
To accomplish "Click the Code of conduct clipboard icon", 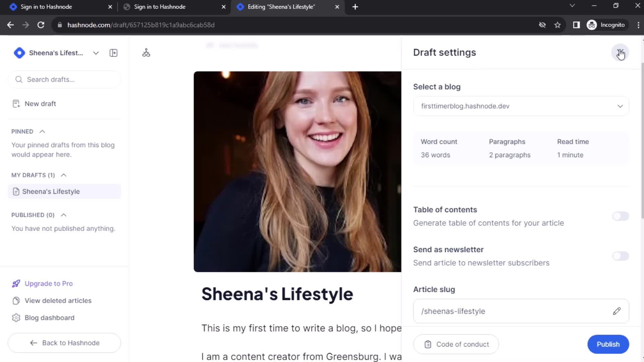I will click(x=428, y=344).
